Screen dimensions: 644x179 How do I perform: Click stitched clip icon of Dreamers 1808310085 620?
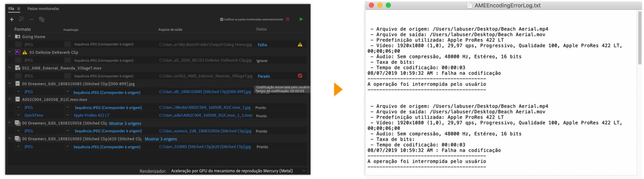point(18,139)
